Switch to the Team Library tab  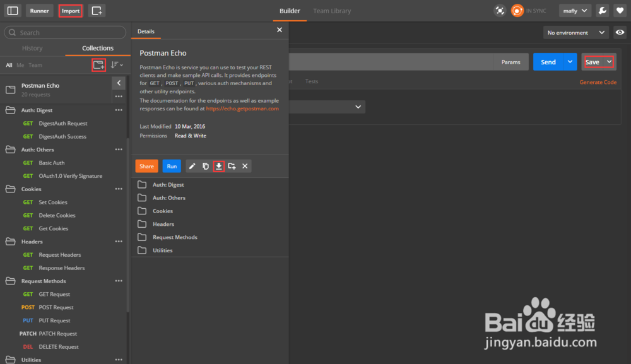tap(332, 11)
